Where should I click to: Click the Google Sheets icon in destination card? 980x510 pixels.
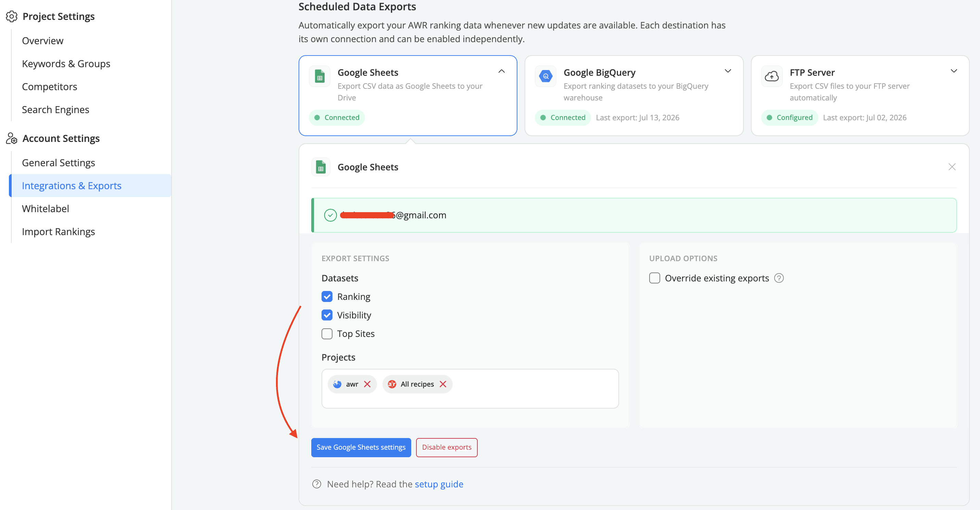[x=319, y=76]
